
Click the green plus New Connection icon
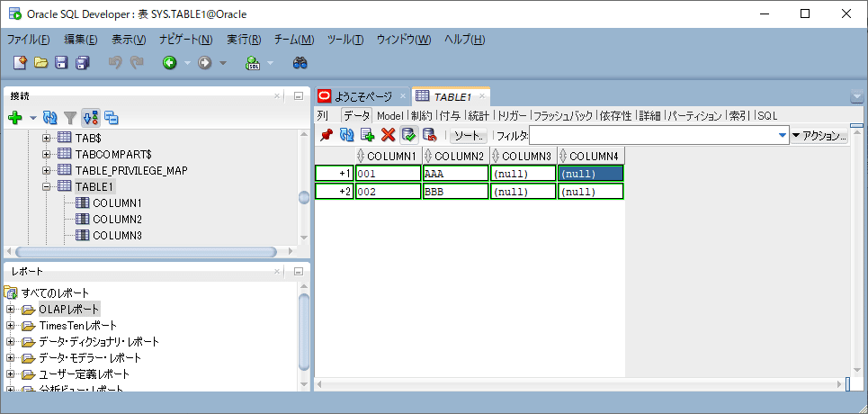click(15, 118)
